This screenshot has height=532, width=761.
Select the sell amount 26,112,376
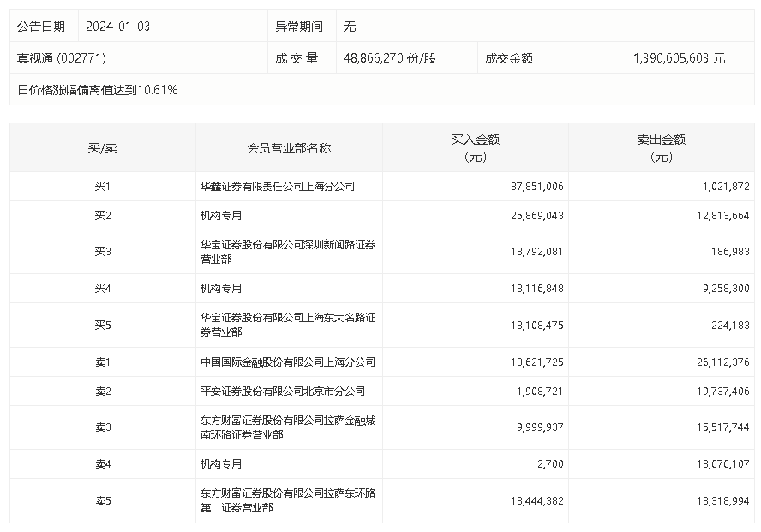point(721,362)
